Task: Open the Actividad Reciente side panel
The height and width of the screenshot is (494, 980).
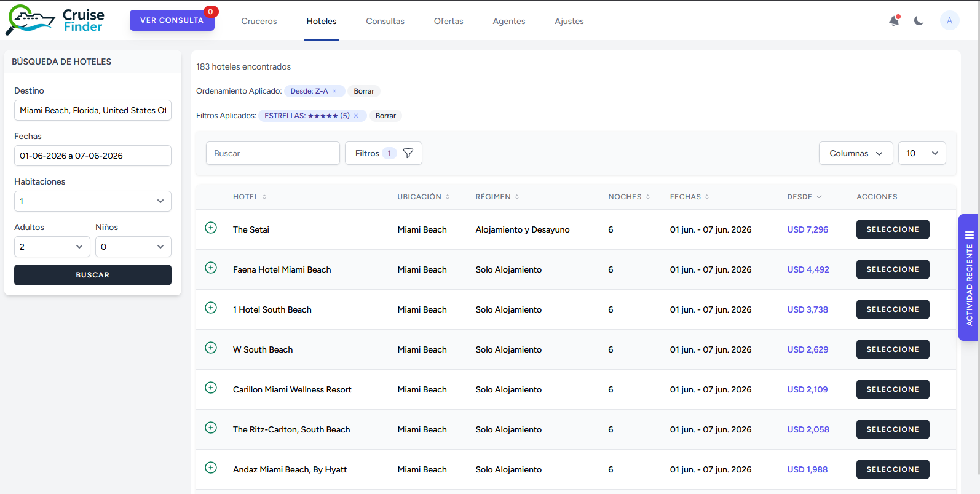Action: pyautogui.click(x=968, y=277)
